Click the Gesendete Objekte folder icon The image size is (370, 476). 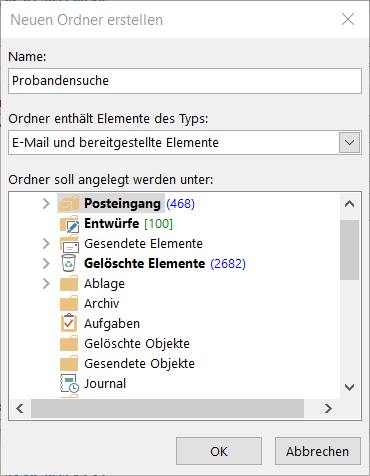[69, 364]
